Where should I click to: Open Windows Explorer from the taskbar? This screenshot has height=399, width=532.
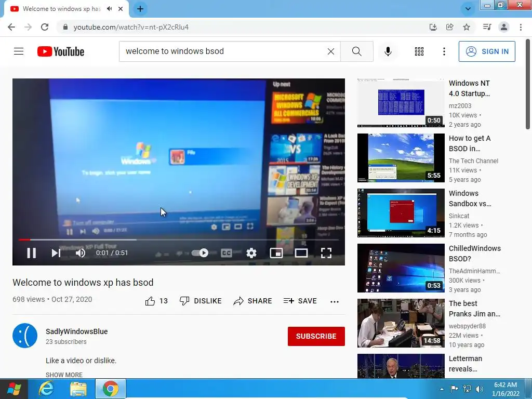point(78,389)
